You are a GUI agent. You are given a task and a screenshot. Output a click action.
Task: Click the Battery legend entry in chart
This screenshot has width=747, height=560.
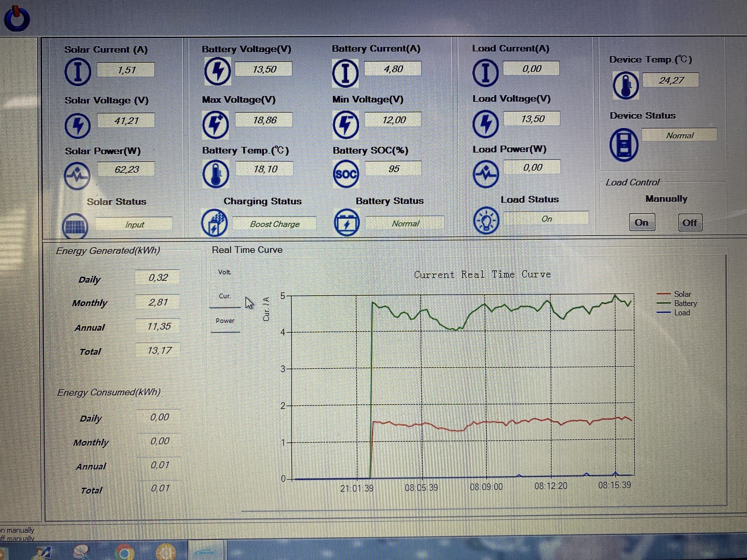(685, 304)
